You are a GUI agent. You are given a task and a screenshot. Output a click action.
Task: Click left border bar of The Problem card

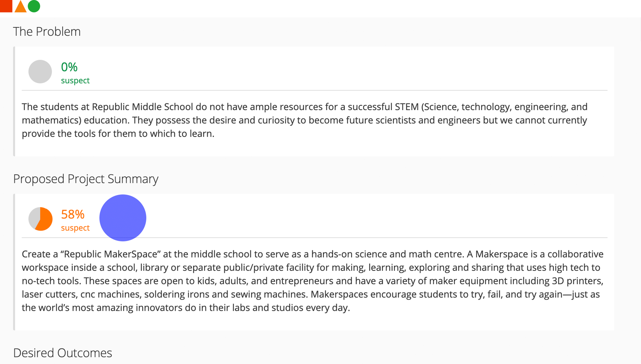(14, 101)
